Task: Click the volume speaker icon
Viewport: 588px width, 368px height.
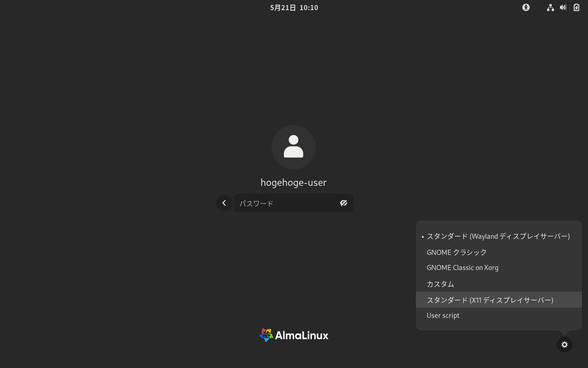Action: (563, 7)
